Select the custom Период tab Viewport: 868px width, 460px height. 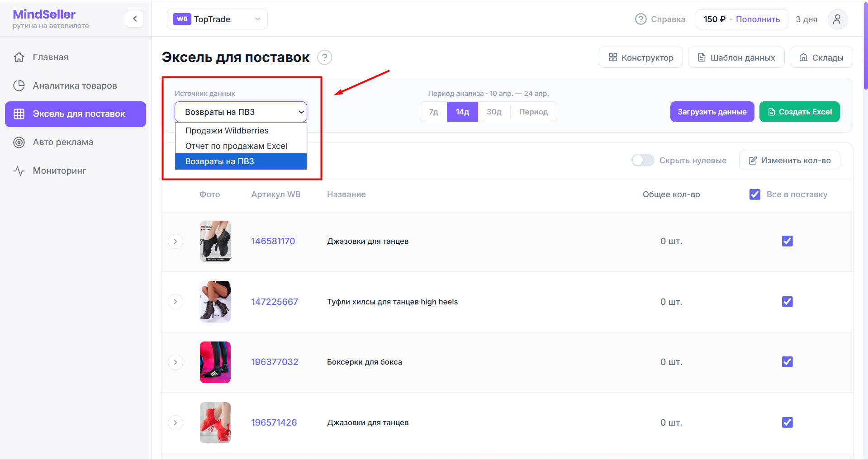pos(533,112)
